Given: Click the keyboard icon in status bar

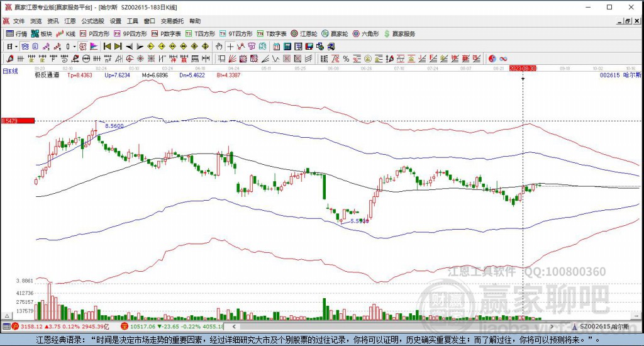Looking at the screenshot, I should [6, 326].
